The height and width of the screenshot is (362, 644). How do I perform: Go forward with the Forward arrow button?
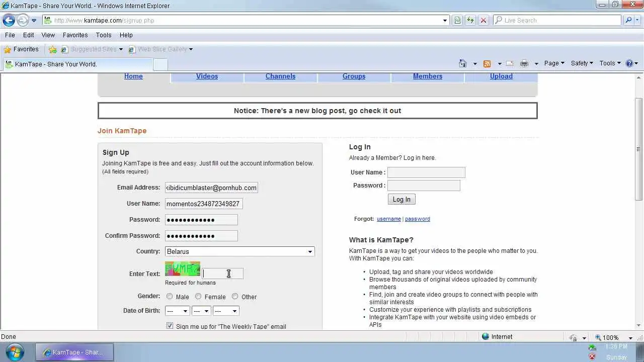coord(23,21)
